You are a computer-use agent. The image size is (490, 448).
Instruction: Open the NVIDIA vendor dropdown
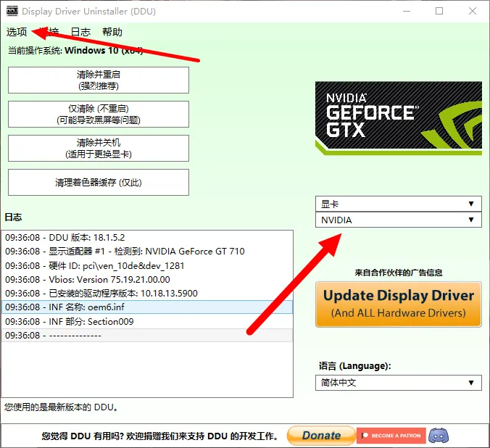399,220
